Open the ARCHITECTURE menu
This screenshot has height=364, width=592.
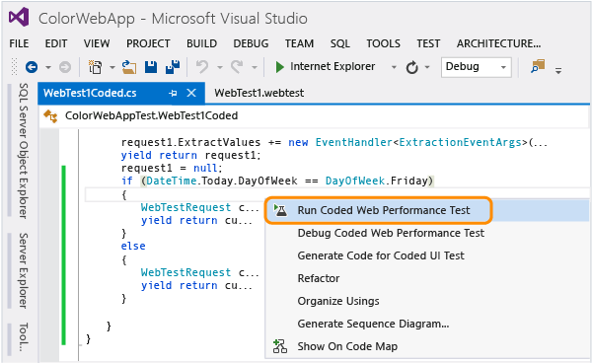[x=498, y=43]
